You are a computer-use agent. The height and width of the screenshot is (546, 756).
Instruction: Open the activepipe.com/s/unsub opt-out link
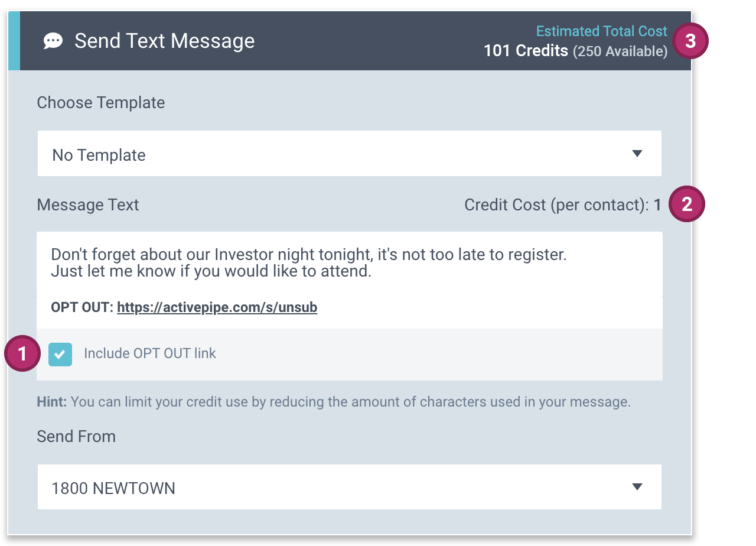[x=217, y=307]
